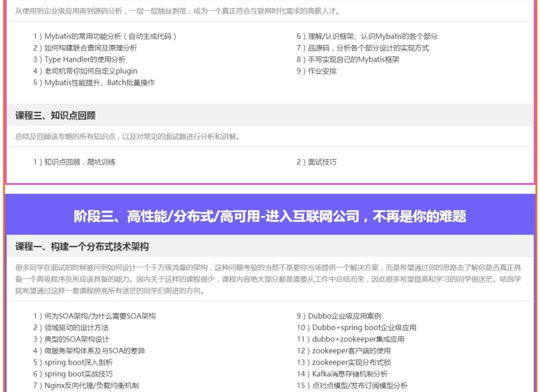540x392 pixels.
Task: Select '11）dubbo+zookeeper集成应用' item
Action: point(350,339)
